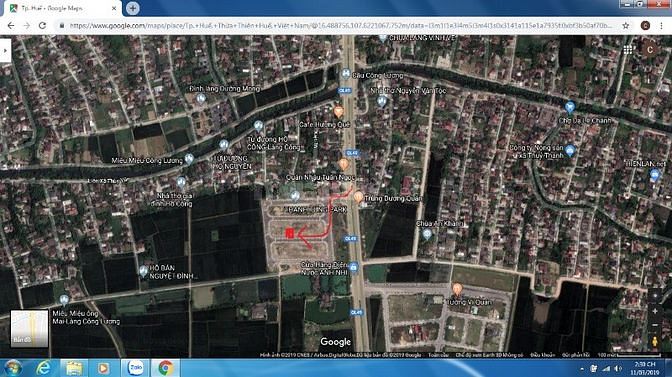Select Đình làng Dương Mong marker

(x=201, y=99)
